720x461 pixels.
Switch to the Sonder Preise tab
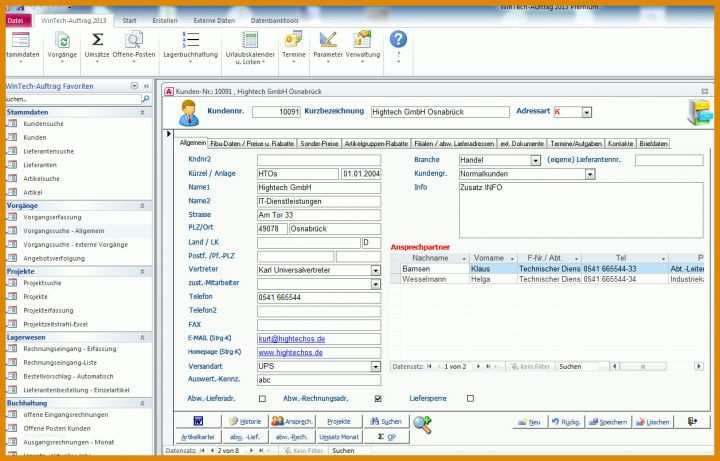tap(319, 144)
